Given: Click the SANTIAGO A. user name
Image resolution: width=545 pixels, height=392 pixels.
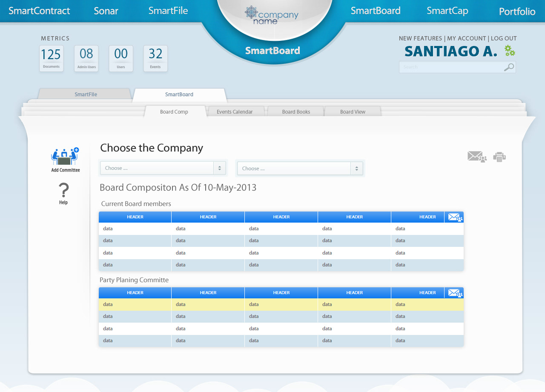Looking at the screenshot, I should click(451, 51).
